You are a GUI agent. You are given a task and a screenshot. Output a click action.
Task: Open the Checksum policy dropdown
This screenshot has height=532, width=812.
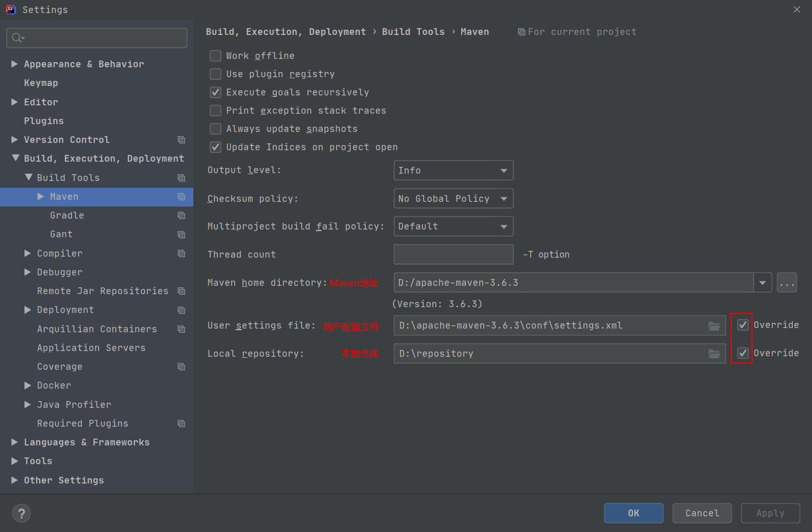(453, 199)
